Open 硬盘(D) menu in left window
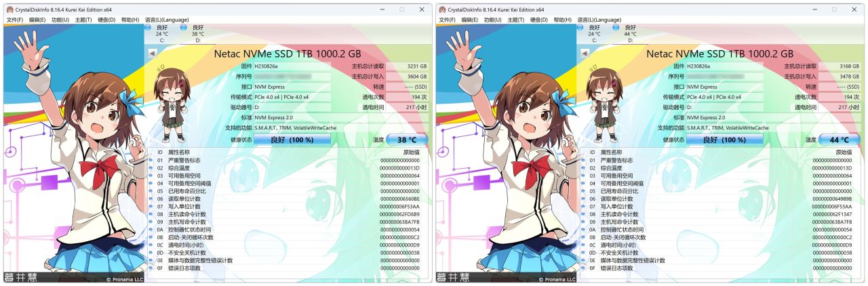This screenshot has width=868, height=286. [106, 20]
